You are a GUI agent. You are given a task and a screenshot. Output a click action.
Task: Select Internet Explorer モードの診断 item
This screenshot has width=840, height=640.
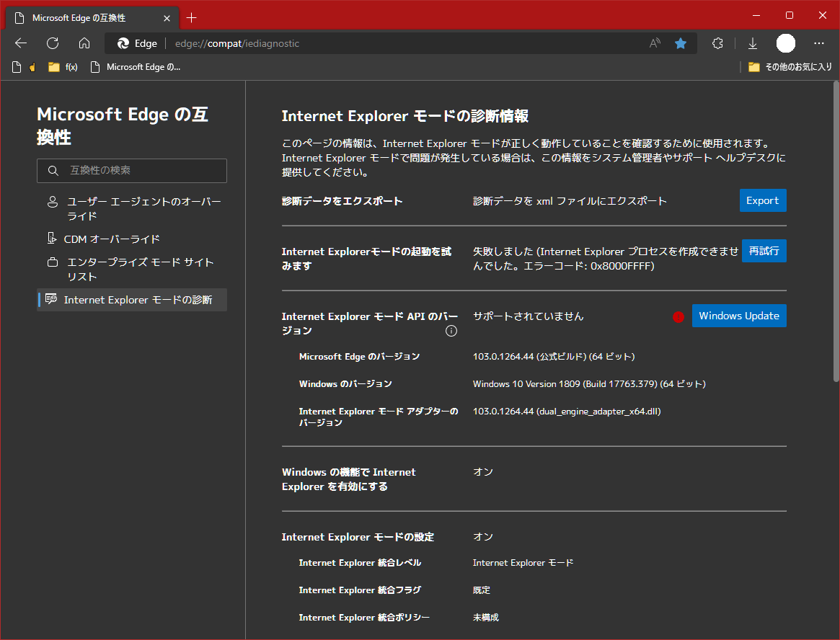click(132, 300)
